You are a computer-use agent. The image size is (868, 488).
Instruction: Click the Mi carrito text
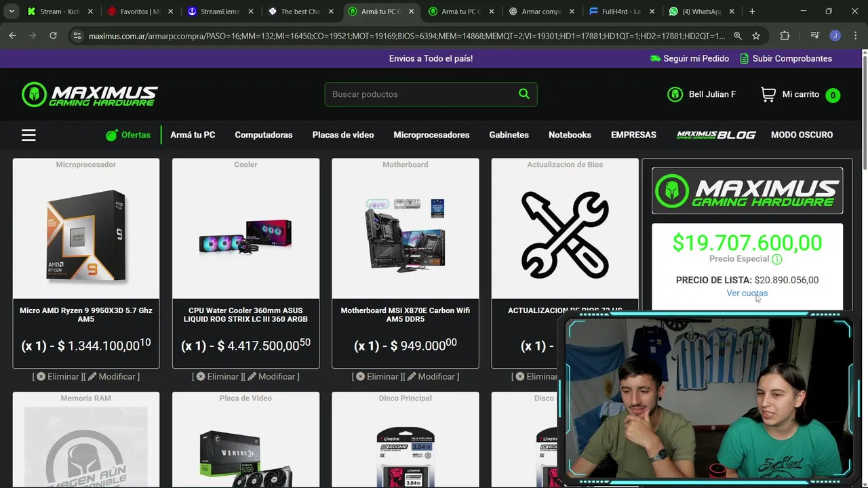pos(801,94)
